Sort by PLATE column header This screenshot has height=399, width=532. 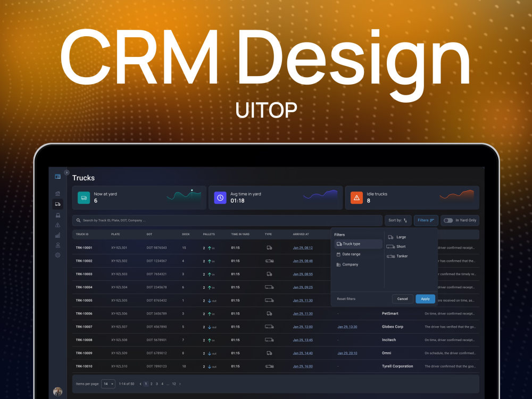[115, 234]
